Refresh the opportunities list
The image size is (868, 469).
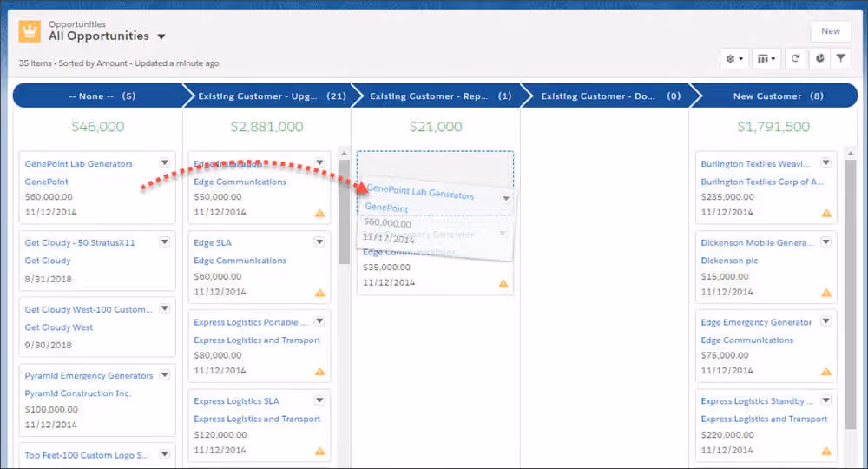tap(795, 58)
